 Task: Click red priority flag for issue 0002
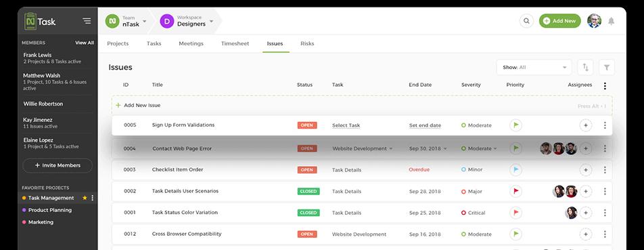click(x=516, y=191)
